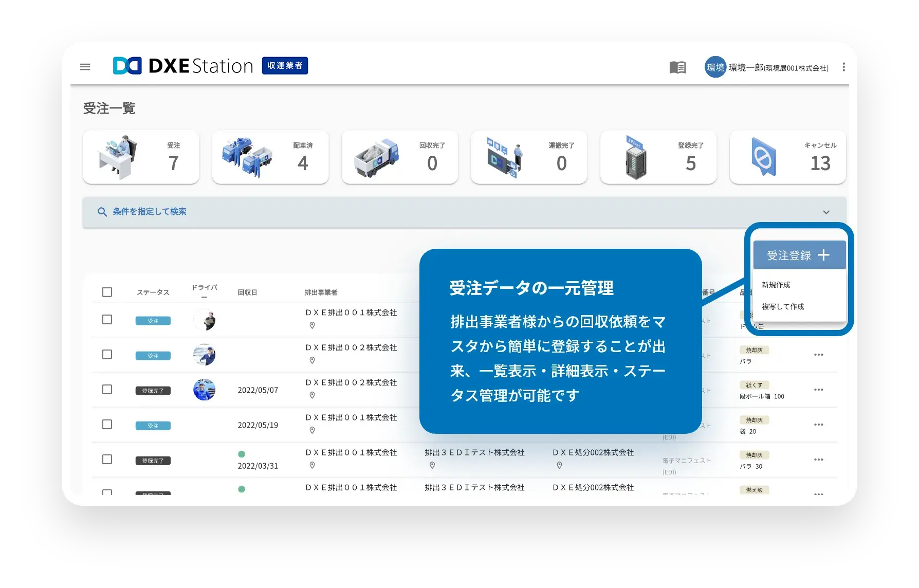Select the キャンセル status card showing 13
919x588 pixels.
pyautogui.click(x=787, y=157)
